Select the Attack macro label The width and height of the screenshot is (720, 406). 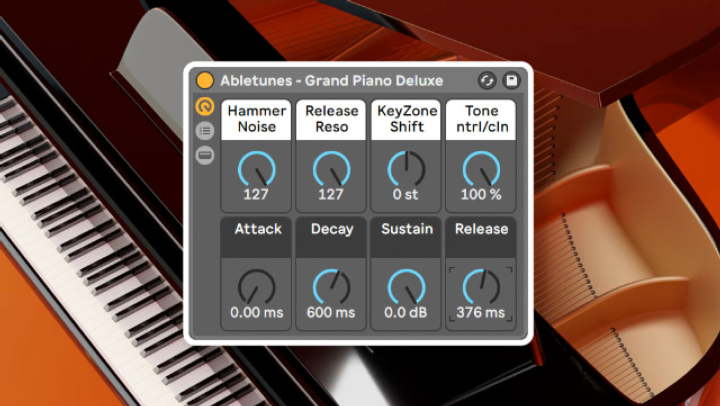[256, 237]
